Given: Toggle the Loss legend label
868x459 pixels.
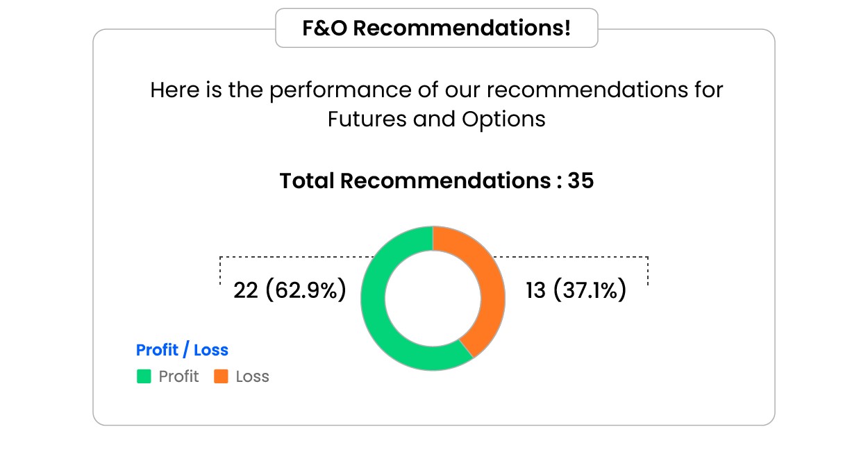Looking at the screenshot, I should pyautogui.click(x=252, y=377).
